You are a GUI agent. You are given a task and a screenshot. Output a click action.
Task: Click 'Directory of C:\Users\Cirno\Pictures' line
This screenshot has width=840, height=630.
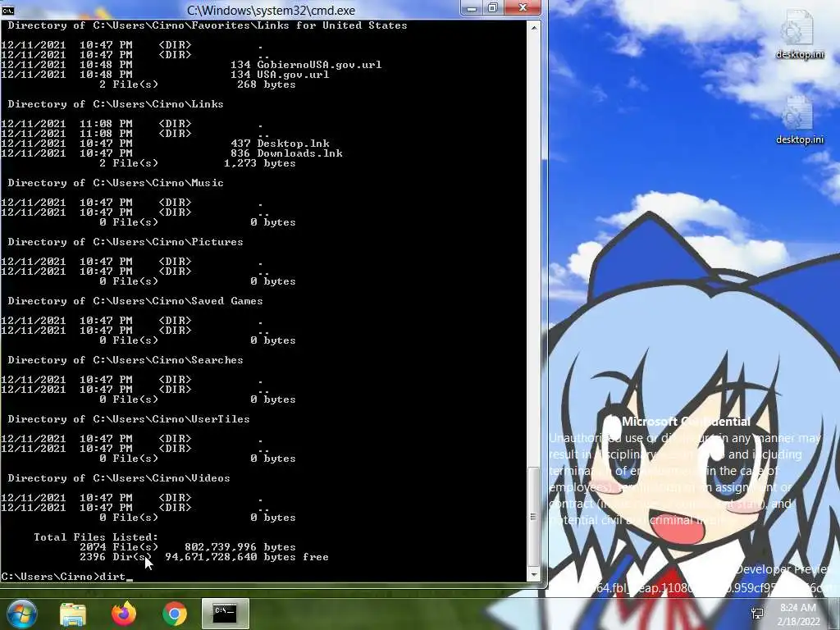[x=126, y=242]
